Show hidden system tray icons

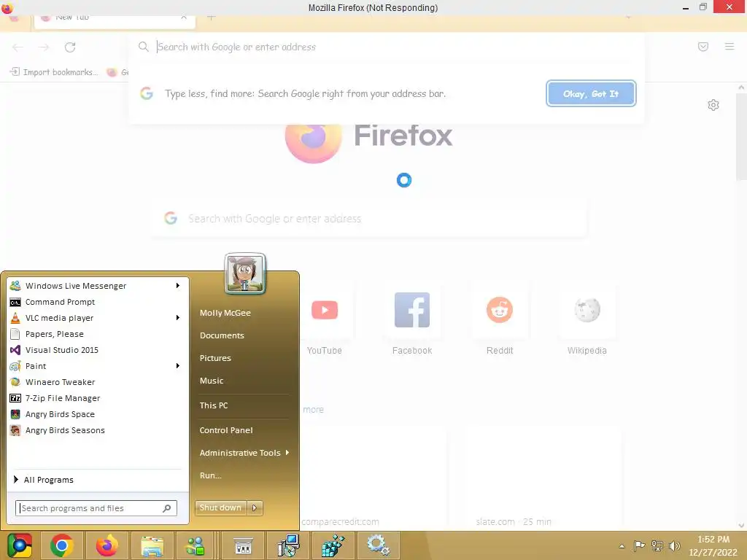tap(622, 546)
